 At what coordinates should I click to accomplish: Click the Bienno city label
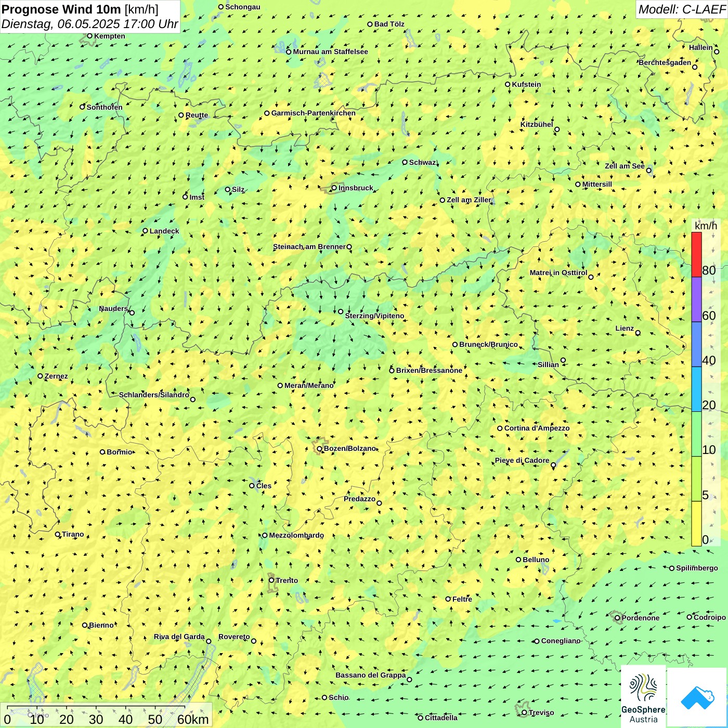tap(101, 625)
